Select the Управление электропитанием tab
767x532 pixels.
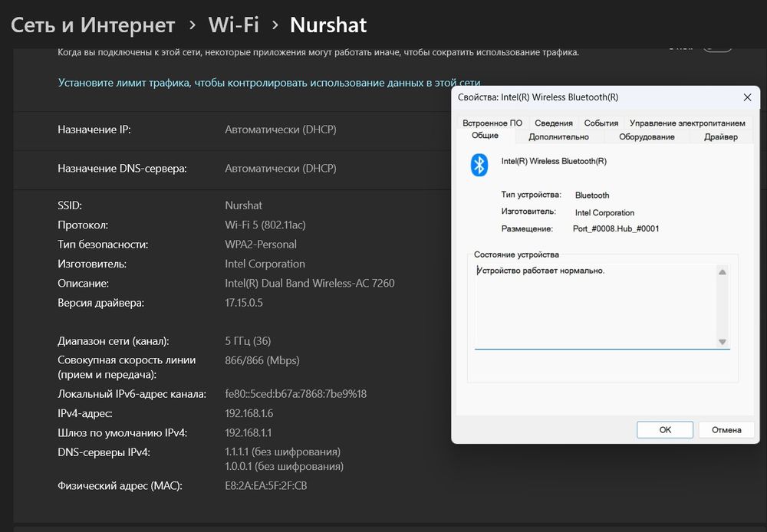(x=687, y=123)
